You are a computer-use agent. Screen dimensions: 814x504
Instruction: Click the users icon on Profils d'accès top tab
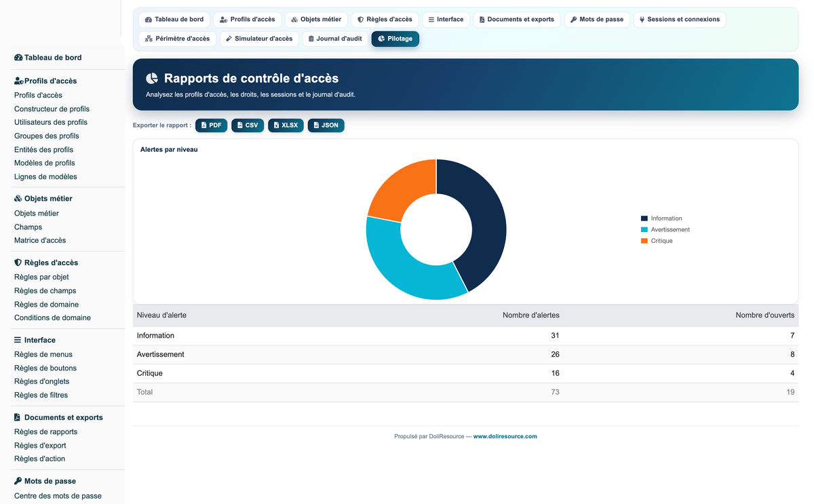point(224,20)
